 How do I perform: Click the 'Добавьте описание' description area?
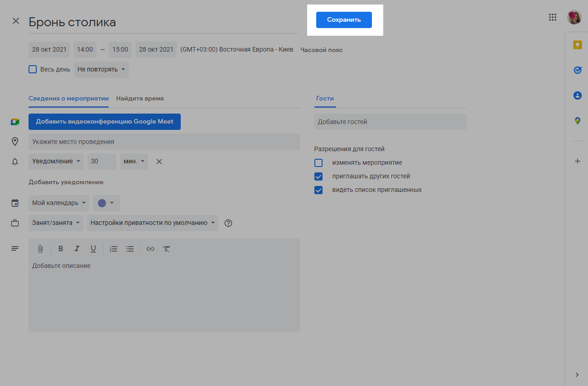(164, 295)
